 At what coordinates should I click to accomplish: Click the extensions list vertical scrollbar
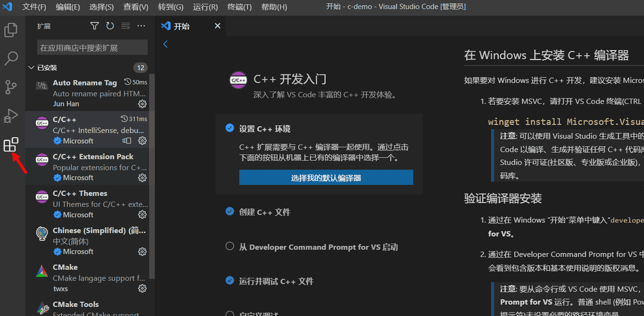point(153,176)
